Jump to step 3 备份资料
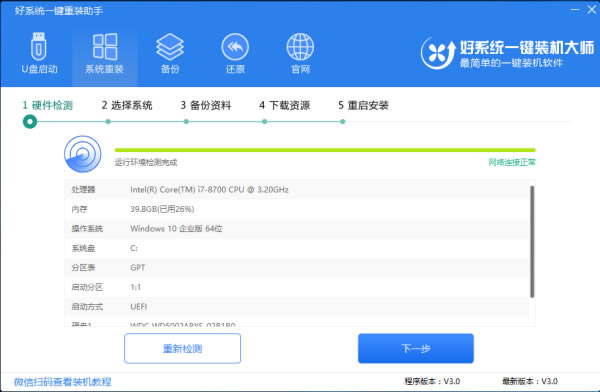Screen dimensions: 600x392 click(x=206, y=105)
